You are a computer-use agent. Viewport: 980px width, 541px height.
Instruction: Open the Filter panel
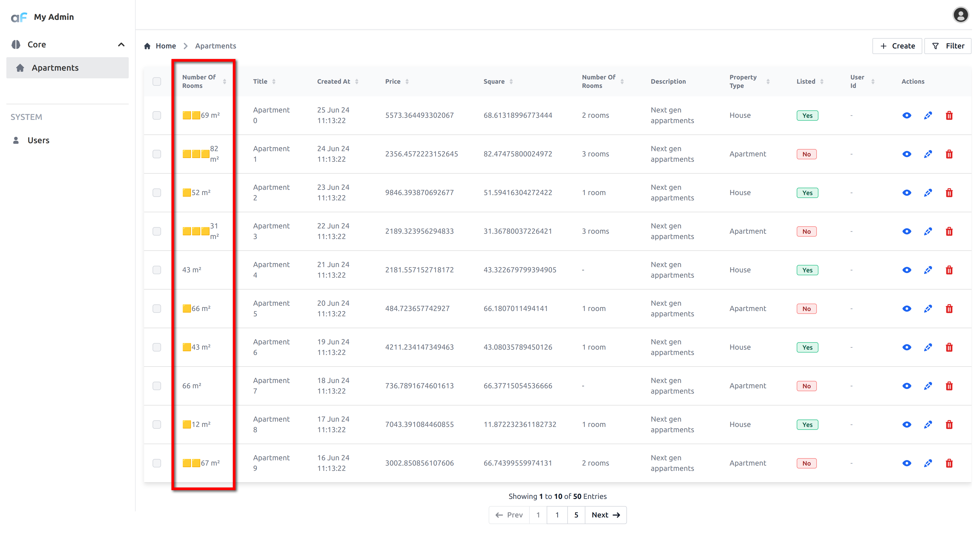pyautogui.click(x=948, y=46)
